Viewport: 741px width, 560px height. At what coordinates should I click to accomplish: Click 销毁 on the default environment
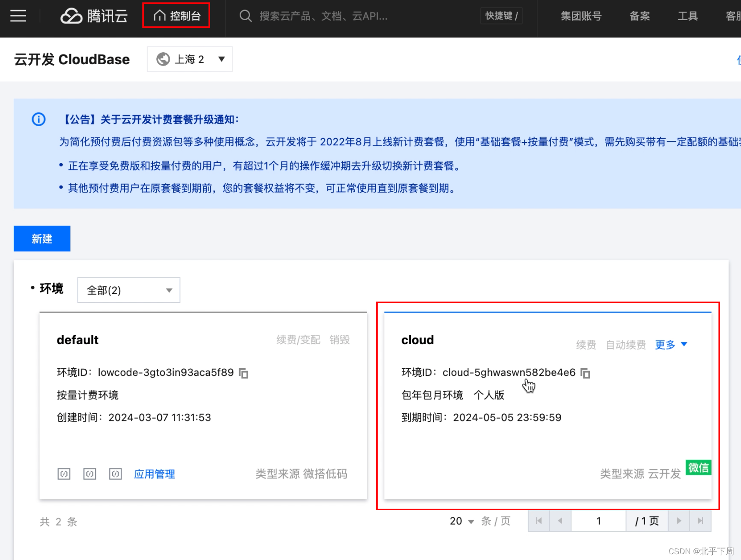(x=339, y=340)
